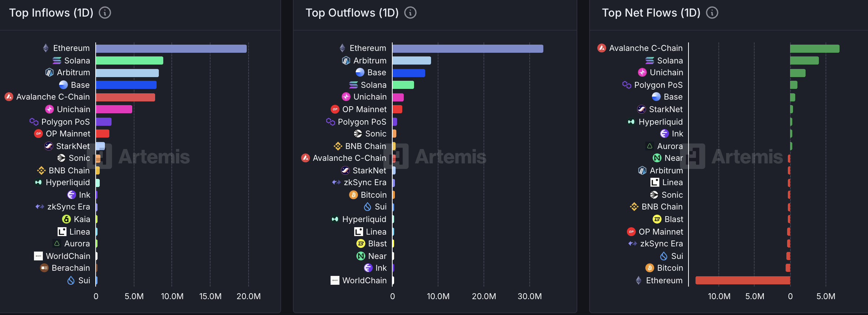
Task: Click "OP Mainnet" label in Top Outflows
Action: (365, 109)
